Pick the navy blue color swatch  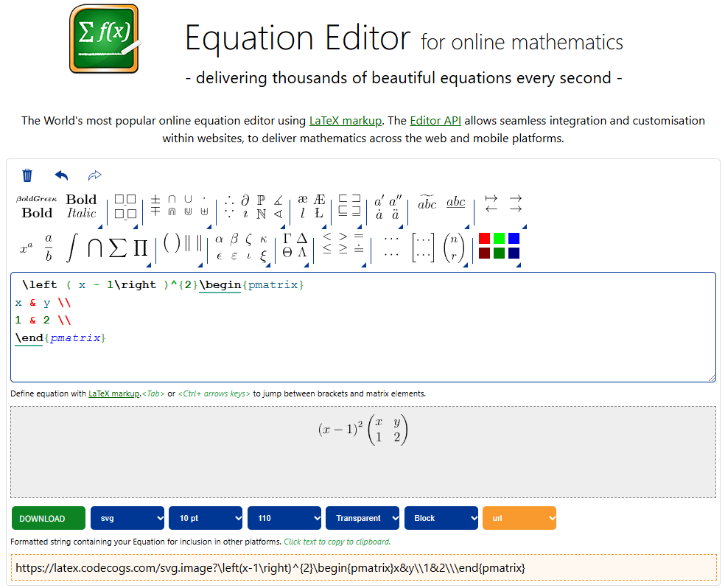pyautogui.click(x=514, y=253)
